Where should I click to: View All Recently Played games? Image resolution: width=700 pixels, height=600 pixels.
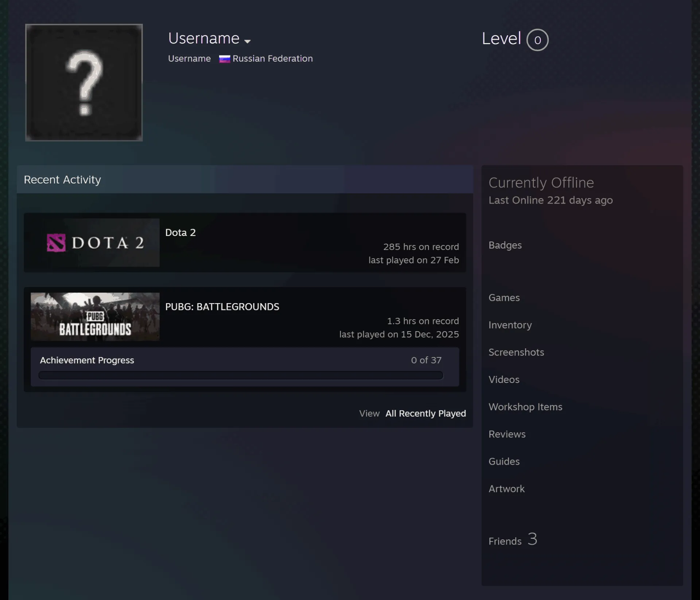[425, 413]
